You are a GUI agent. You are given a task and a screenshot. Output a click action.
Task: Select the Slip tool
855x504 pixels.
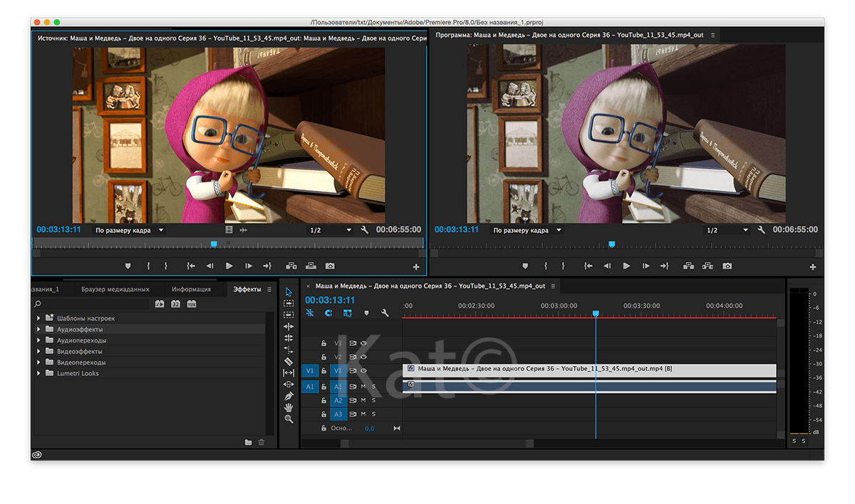[x=289, y=372]
